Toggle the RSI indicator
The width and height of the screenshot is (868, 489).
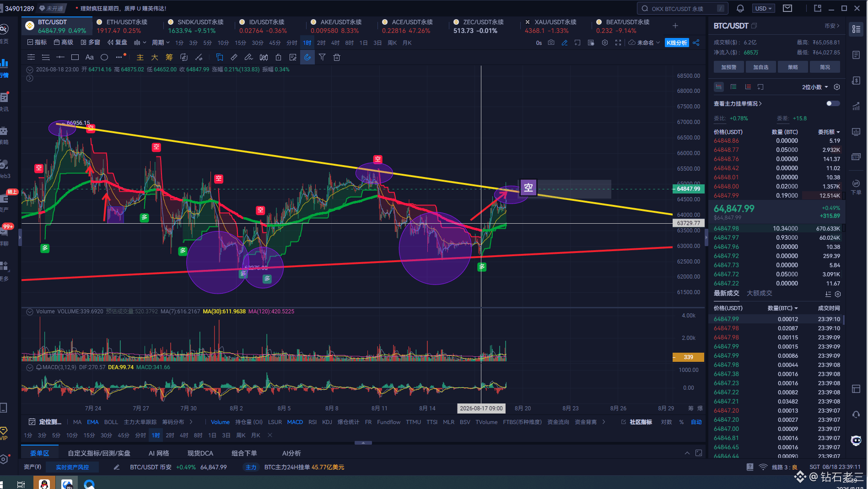[x=313, y=422]
